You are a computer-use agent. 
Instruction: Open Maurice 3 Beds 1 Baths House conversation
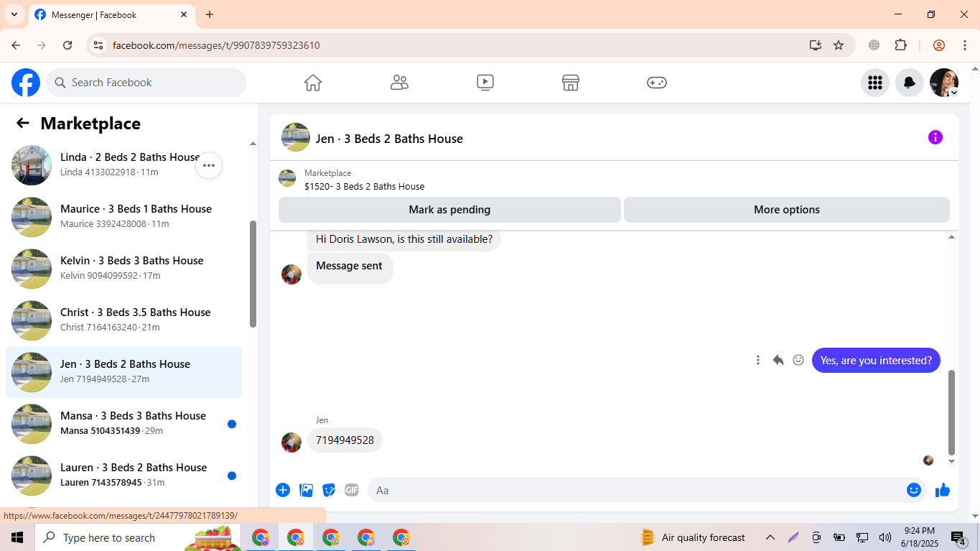123,217
